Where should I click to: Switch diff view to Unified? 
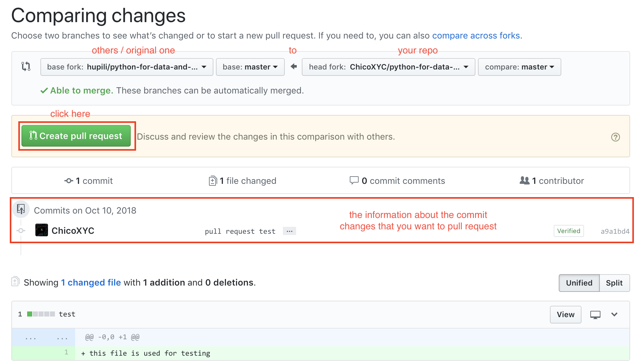tap(579, 283)
